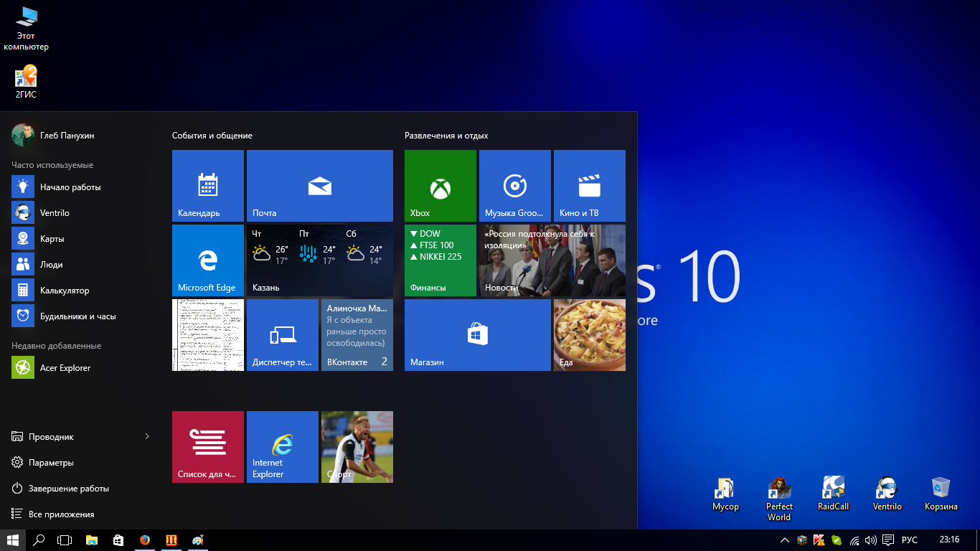This screenshot has width=980, height=551.
Task: Open the Магазин store tile
Action: [477, 335]
